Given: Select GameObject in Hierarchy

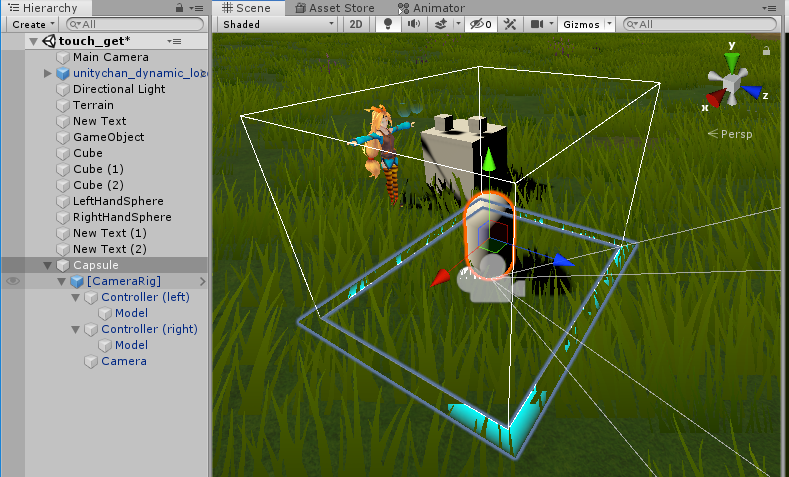Looking at the screenshot, I should (108, 137).
